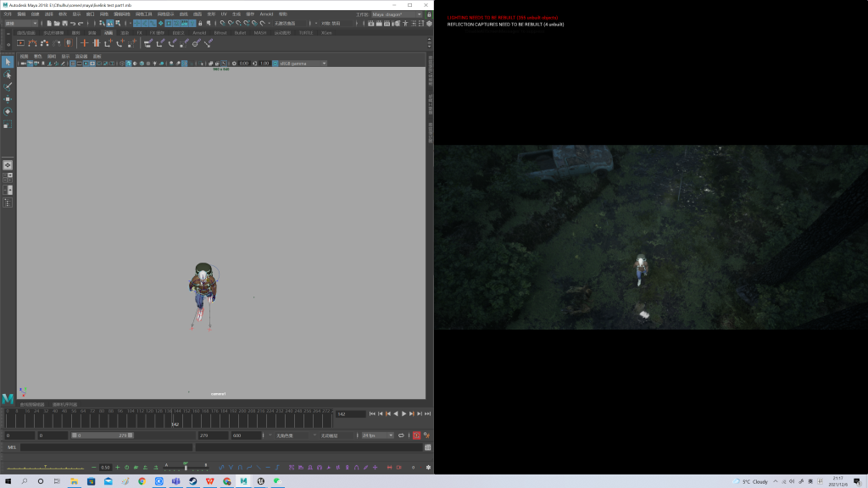The image size is (868, 488).
Task: Click the Motion Trail shelf icon
Action: tap(33, 42)
